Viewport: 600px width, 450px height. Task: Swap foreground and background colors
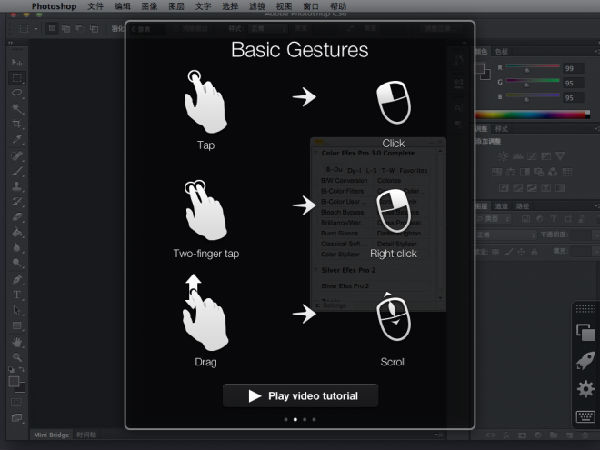[x=24, y=371]
